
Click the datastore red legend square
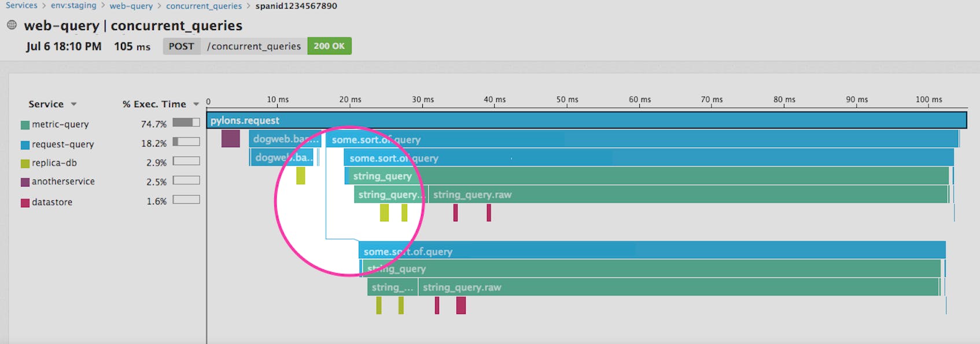25,203
